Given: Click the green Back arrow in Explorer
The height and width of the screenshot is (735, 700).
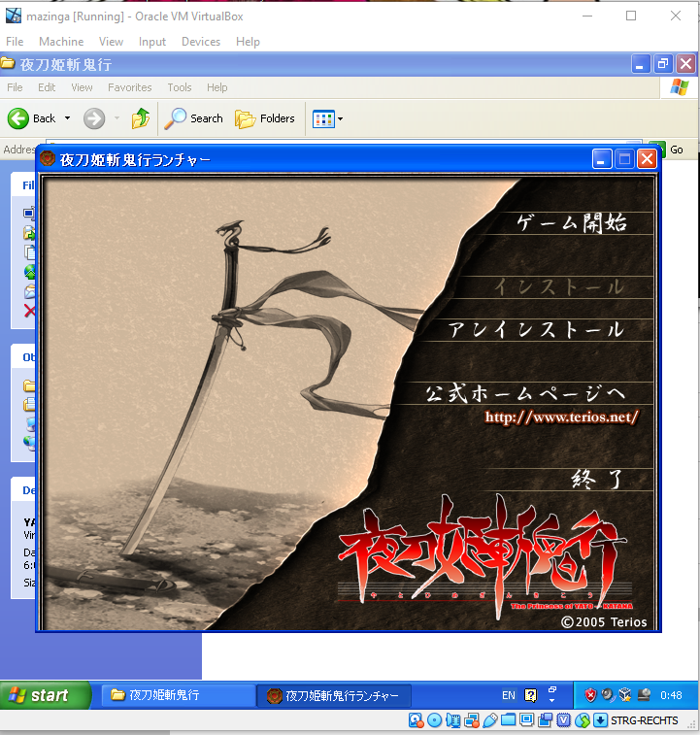Looking at the screenshot, I should (18, 118).
